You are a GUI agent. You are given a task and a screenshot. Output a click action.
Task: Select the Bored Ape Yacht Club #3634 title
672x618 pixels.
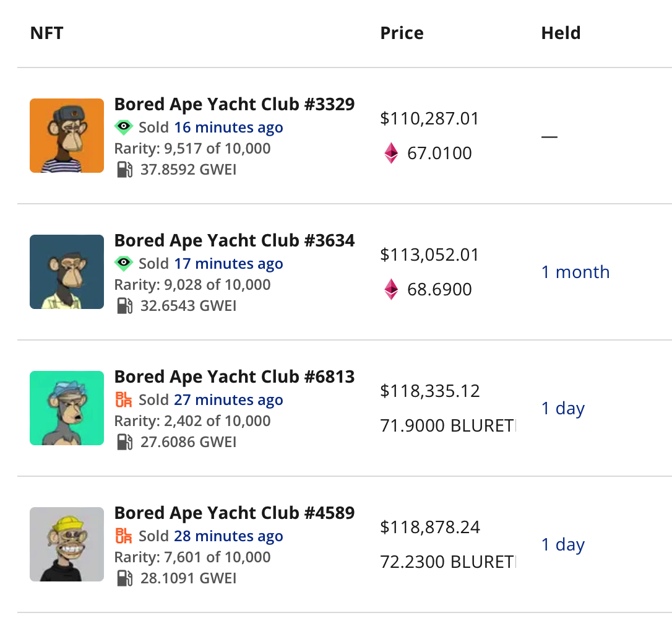click(x=235, y=240)
